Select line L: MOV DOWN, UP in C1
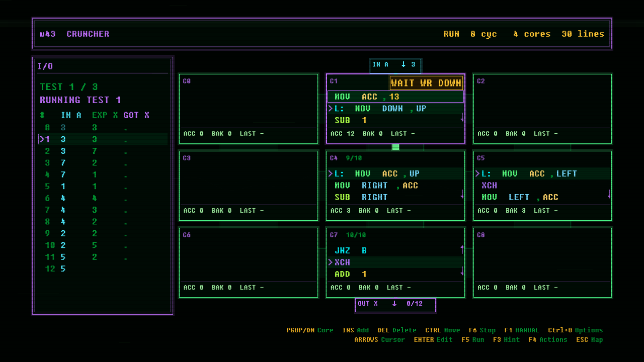This screenshot has width=644, height=362. point(395,109)
